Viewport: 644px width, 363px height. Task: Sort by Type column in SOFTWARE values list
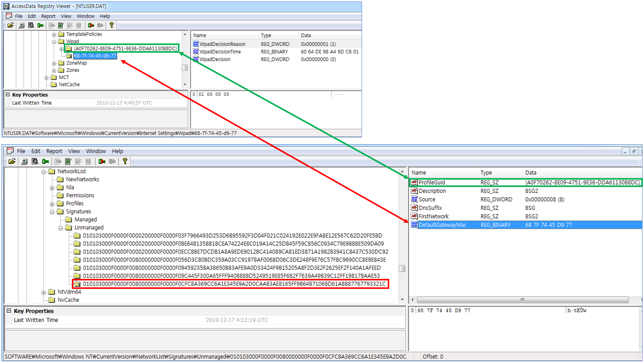[x=499, y=173]
